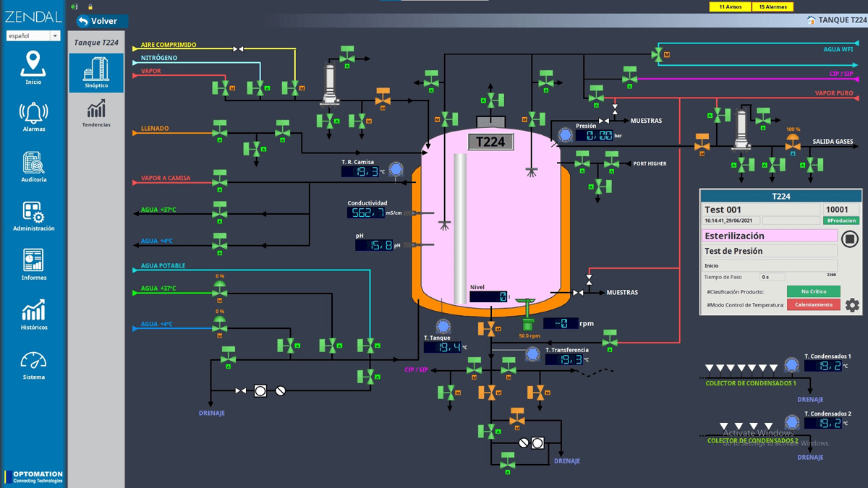Click the Volver button

99,21
